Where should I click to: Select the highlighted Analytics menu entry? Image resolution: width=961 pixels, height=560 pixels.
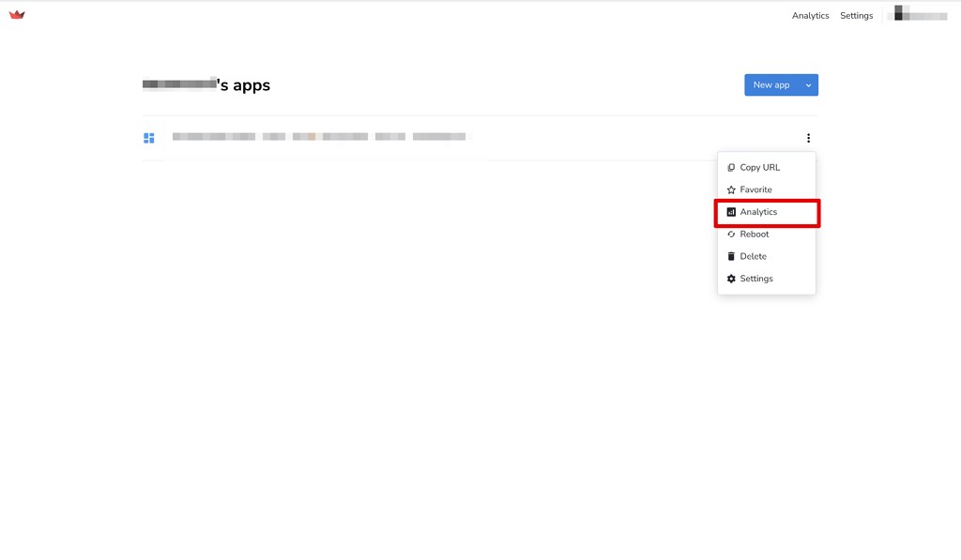point(762,212)
